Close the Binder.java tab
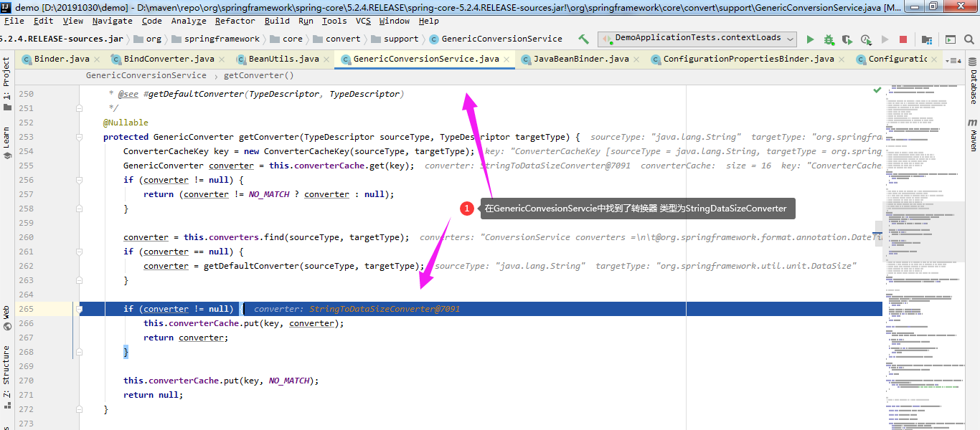Viewport: 980px width, 430px height. (98, 59)
